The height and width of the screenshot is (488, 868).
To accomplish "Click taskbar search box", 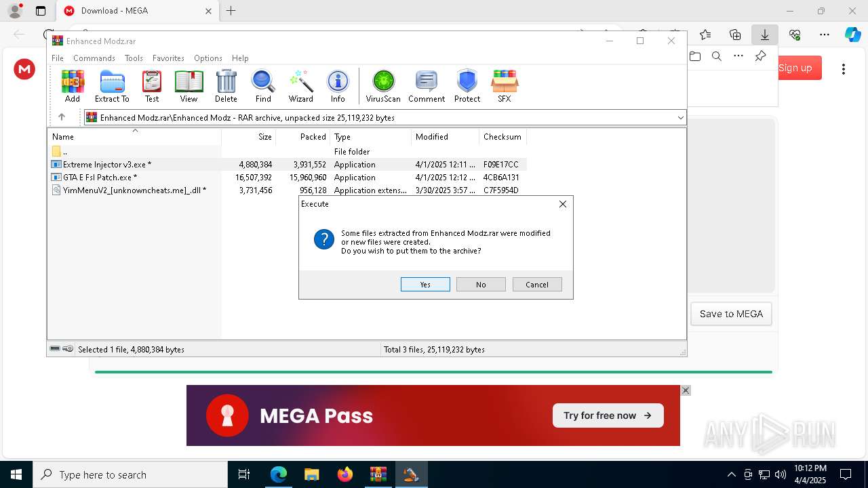I will click(x=130, y=474).
